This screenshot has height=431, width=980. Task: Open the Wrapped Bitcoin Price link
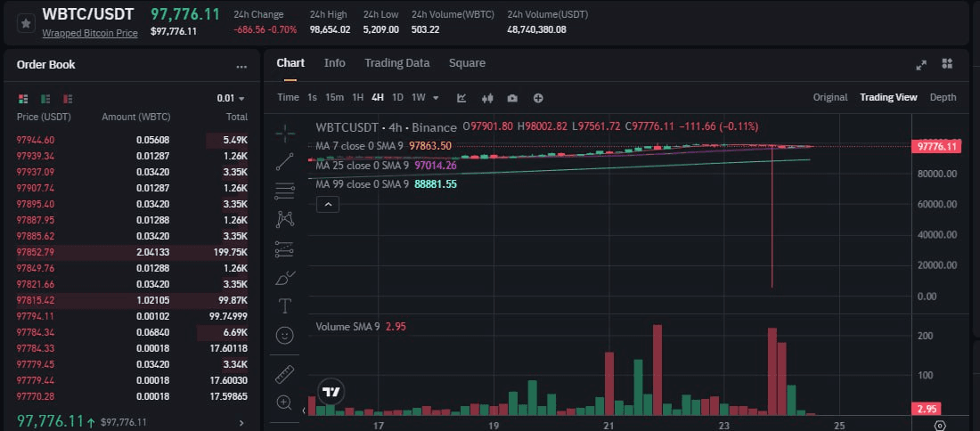90,33
